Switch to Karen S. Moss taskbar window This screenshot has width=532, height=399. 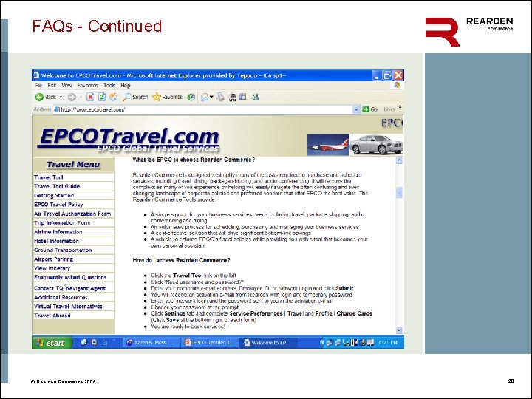150,343
